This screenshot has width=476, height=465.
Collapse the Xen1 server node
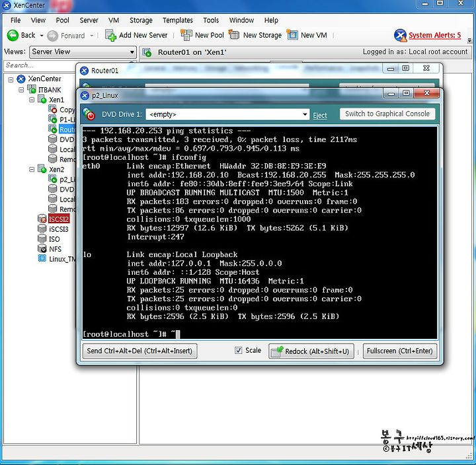(x=32, y=100)
